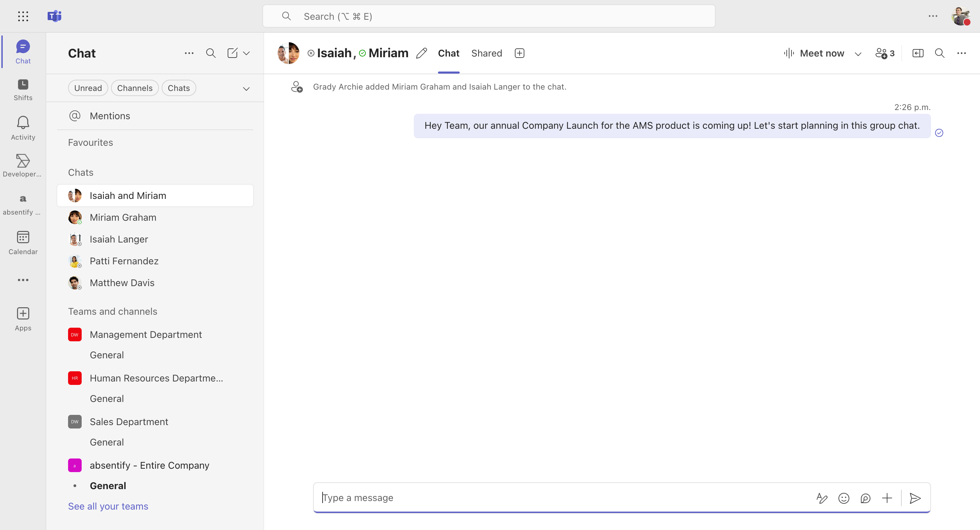Open the Shifts app in sidebar
The width and height of the screenshot is (980, 530).
[x=23, y=90]
